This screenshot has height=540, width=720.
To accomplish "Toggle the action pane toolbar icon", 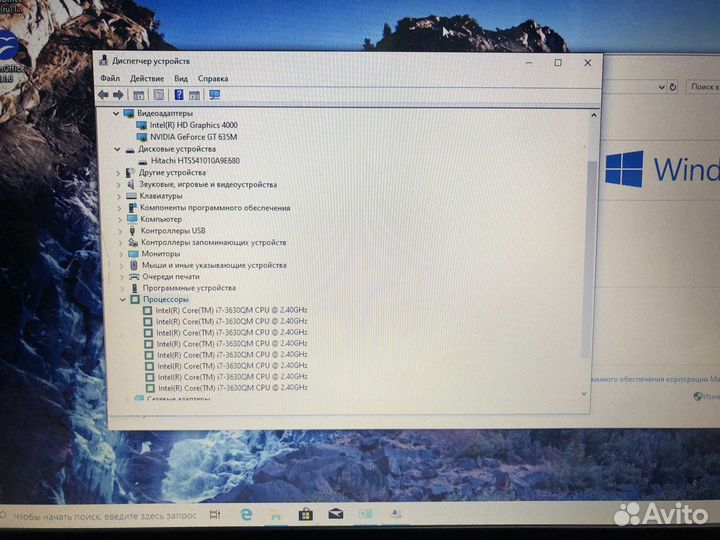I will coord(194,95).
